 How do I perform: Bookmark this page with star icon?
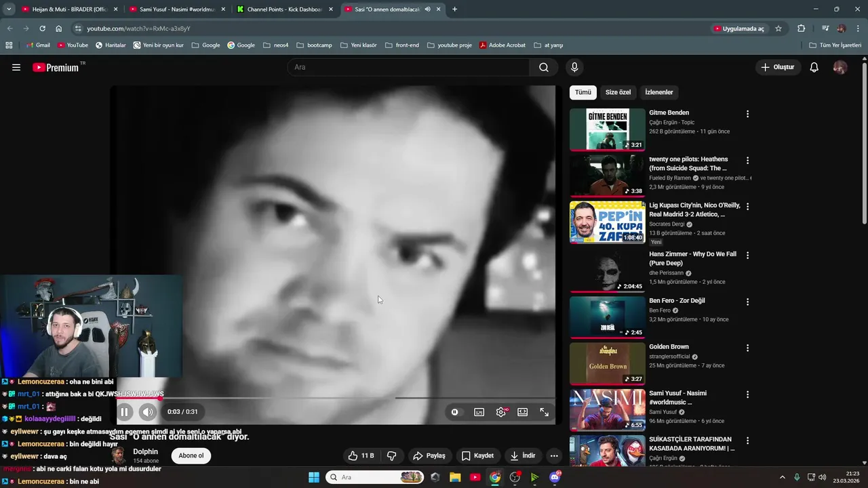point(778,28)
